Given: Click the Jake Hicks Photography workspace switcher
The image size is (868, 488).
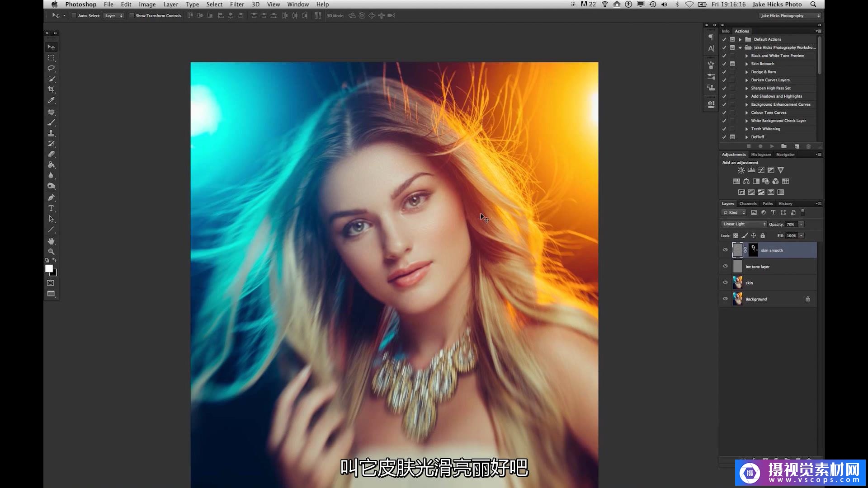Looking at the screenshot, I should (x=789, y=16).
